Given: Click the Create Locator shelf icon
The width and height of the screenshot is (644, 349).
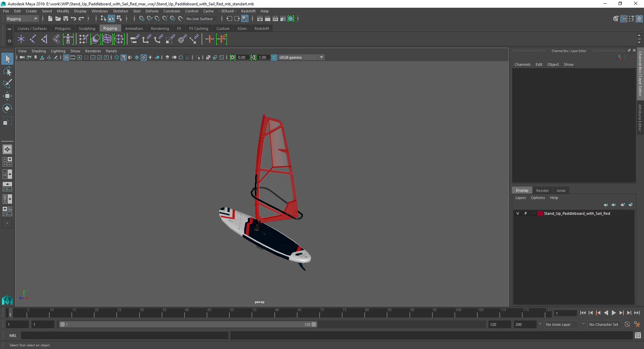Looking at the screenshot, I should (x=21, y=39).
